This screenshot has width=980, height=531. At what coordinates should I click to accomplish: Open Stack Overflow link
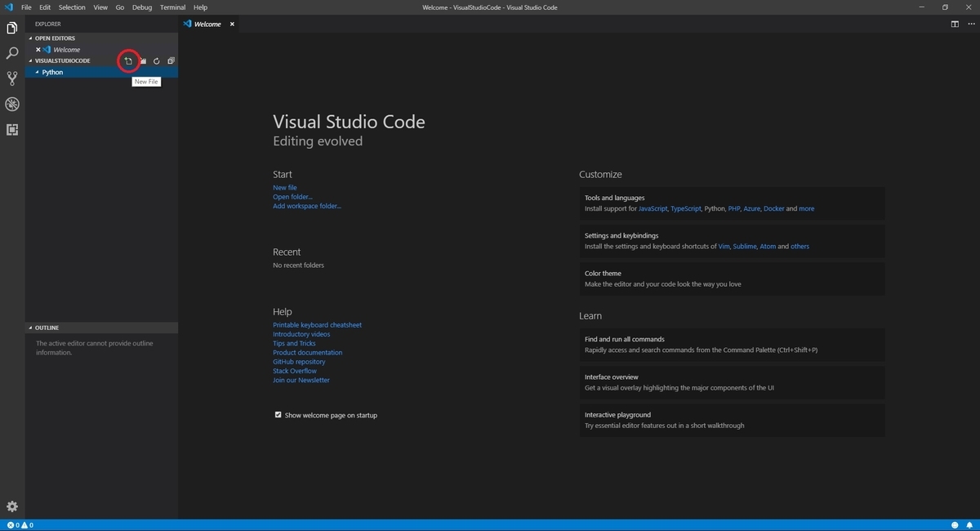295,371
